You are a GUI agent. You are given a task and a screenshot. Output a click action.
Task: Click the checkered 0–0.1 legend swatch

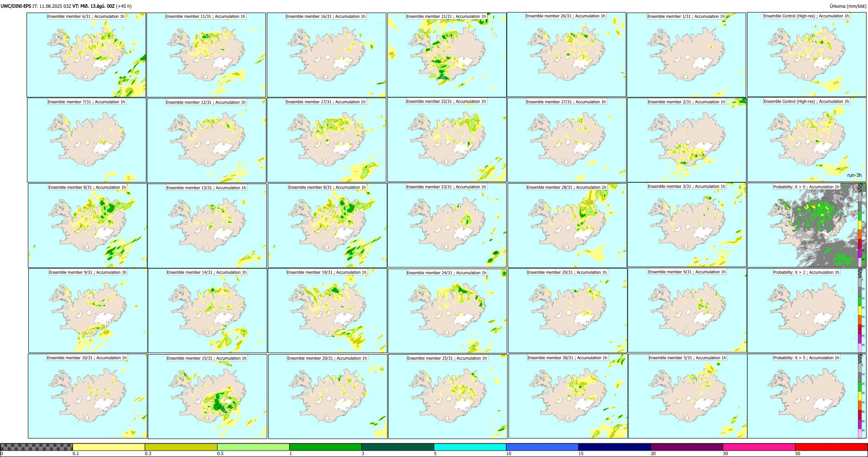[37, 447]
